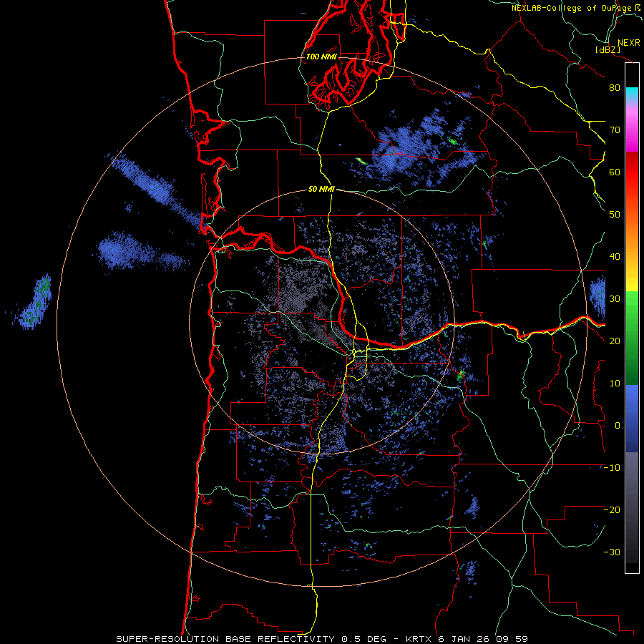This screenshot has height=644, width=644.
Task: Click the 40 dBZ scale value
Action: (x=615, y=257)
